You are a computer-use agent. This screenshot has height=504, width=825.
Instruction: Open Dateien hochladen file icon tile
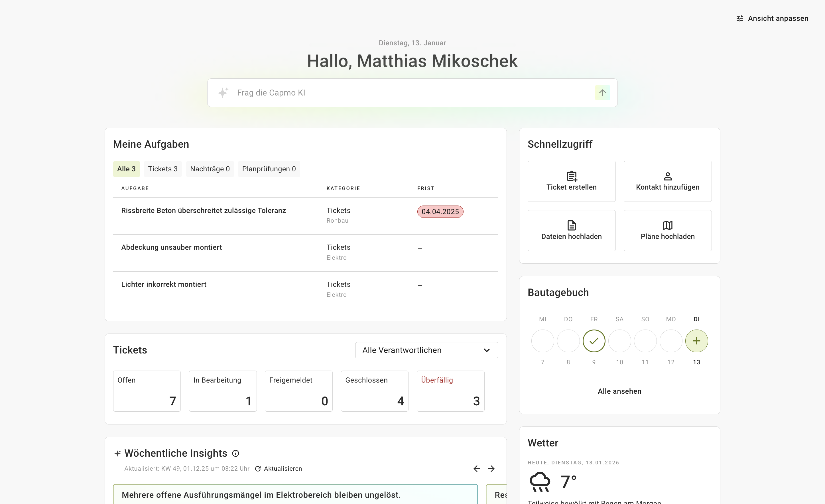click(x=571, y=230)
